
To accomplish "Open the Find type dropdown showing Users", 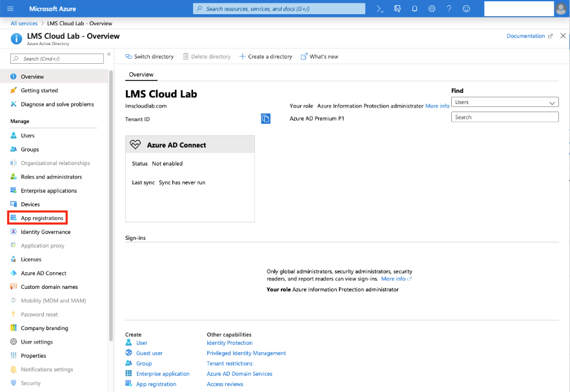I will tap(505, 102).
